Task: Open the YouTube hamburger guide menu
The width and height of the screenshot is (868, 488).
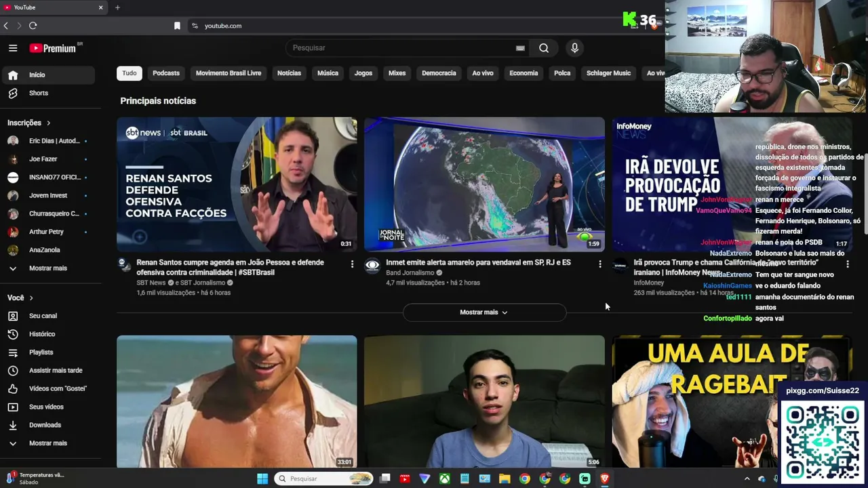Action: (13, 48)
